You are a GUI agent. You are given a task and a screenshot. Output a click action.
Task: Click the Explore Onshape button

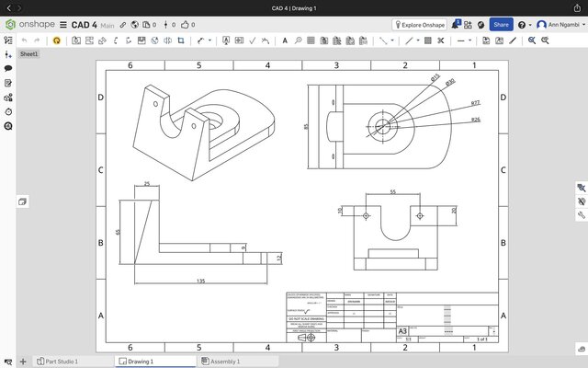pyautogui.click(x=420, y=25)
